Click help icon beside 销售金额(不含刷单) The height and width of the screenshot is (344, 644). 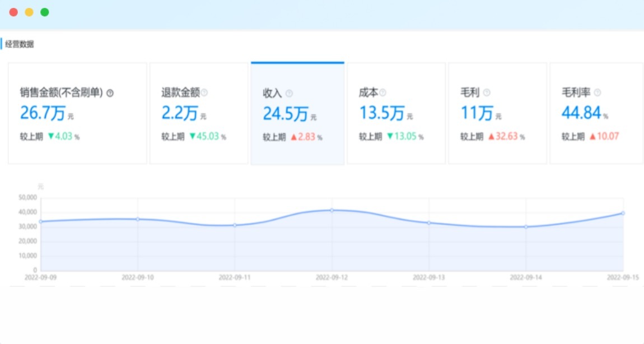click(x=110, y=93)
